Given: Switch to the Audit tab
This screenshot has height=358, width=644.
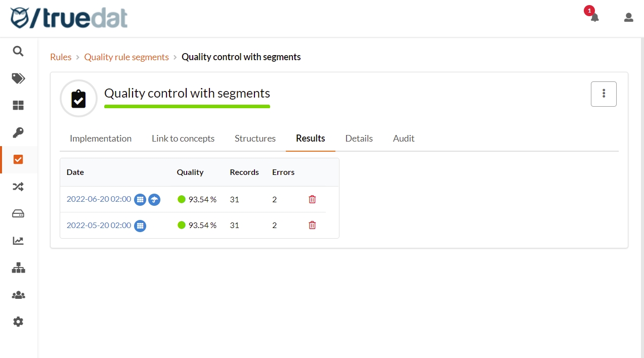Looking at the screenshot, I should (404, 139).
